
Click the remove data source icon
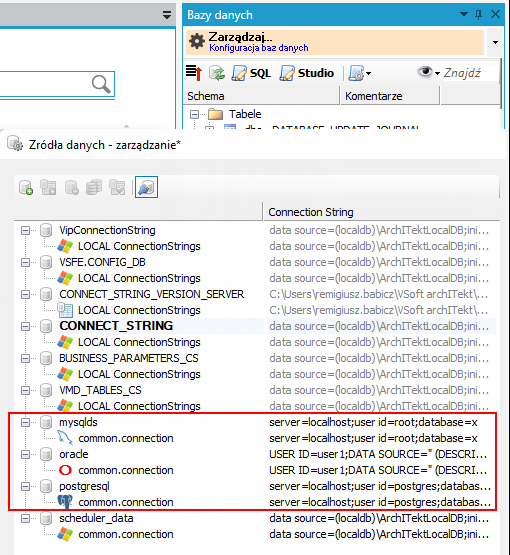pyautogui.click(x=71, y=187)
